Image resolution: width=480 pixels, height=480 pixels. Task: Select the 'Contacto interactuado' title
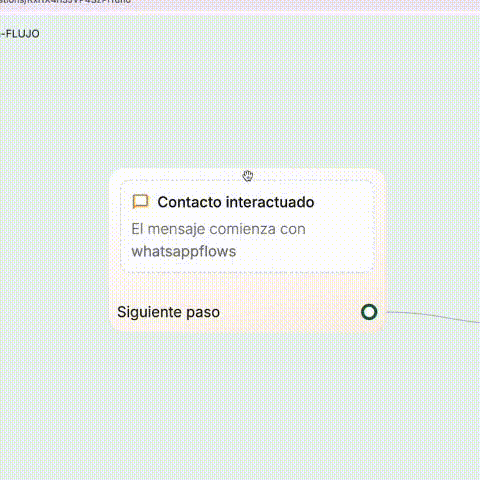coord(236,202)
